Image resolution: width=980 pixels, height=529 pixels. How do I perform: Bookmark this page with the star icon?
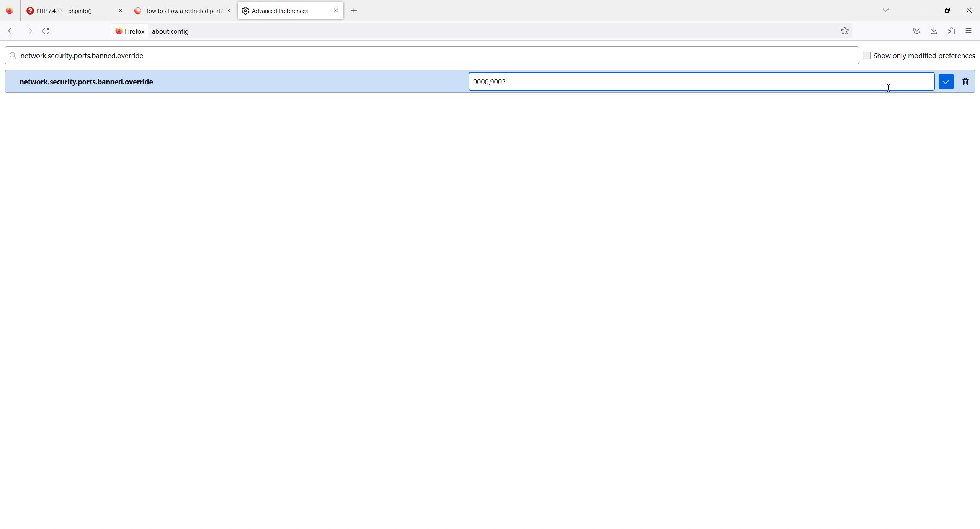(x=845, y=31)
